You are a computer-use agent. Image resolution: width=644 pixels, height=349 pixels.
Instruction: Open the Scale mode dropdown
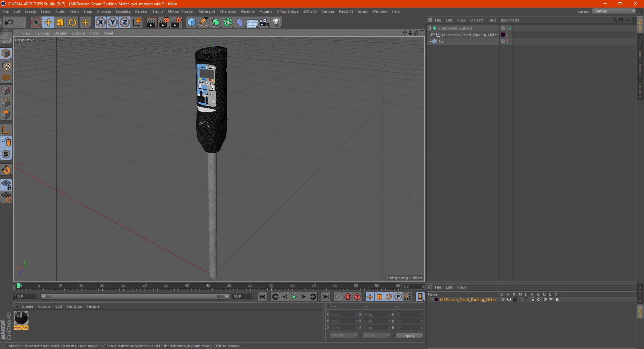click(x=376, y=335)
